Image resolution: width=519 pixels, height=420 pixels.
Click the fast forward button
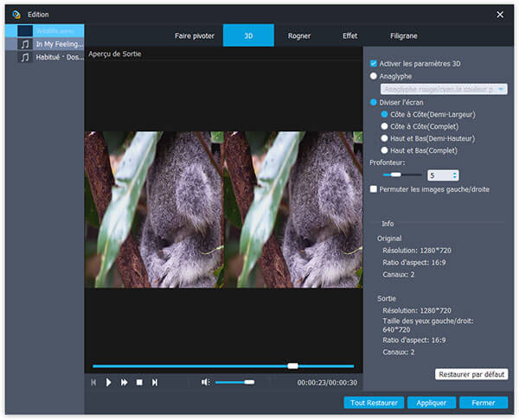(124, 382)
